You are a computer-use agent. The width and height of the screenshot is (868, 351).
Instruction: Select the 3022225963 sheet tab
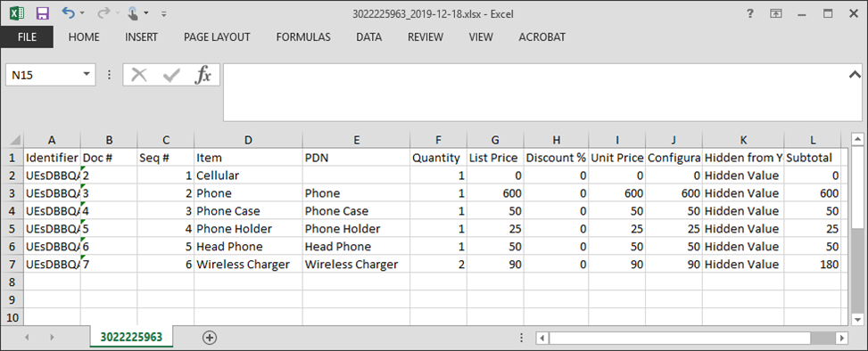(131, 337)
